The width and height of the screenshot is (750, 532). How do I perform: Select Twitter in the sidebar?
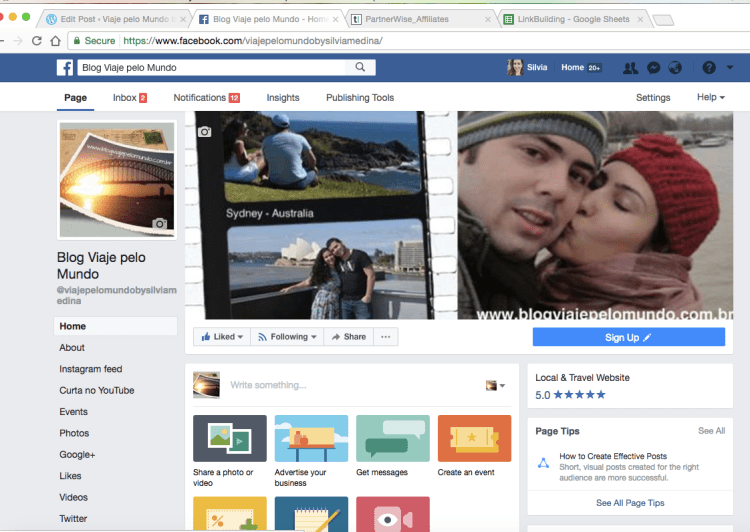(x=73, y=519)
